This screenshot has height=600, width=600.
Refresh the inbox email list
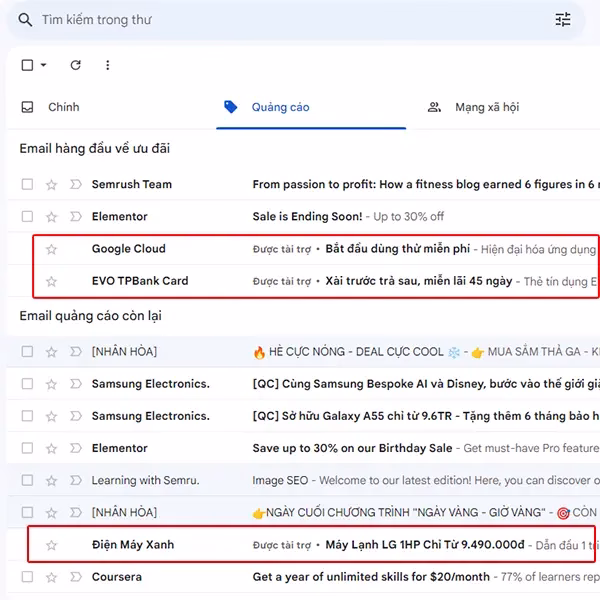[75, 66]
